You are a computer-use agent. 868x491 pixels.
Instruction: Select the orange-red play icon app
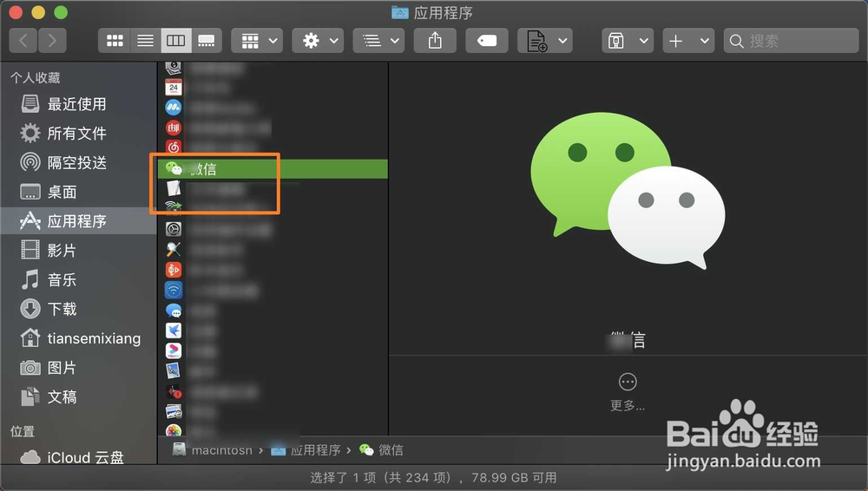coord(174,270)
